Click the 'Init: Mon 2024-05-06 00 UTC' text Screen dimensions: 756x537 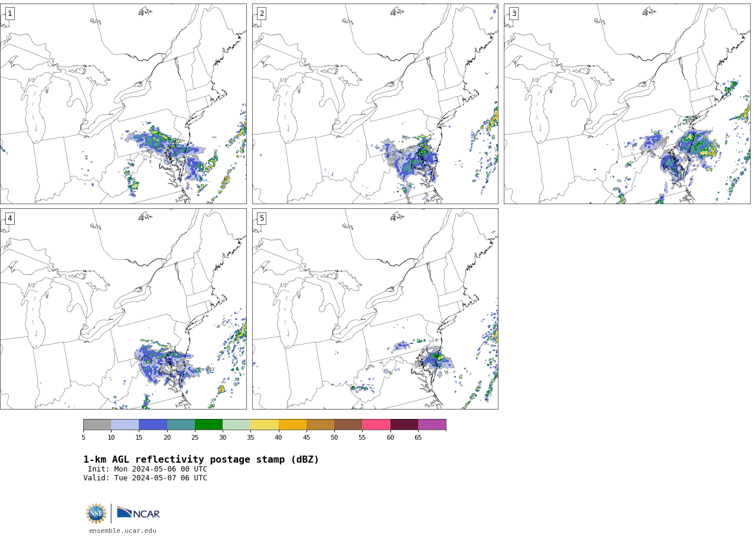(148, 470)
